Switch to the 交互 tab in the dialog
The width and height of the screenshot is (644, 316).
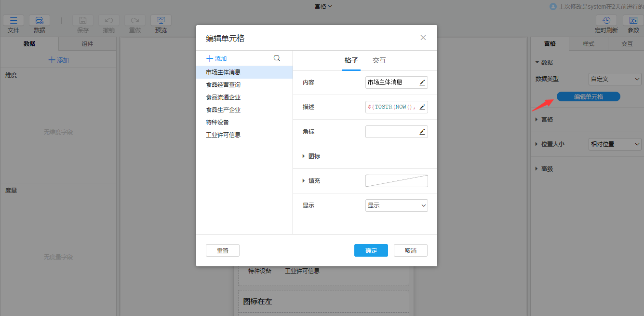point(379,60)
